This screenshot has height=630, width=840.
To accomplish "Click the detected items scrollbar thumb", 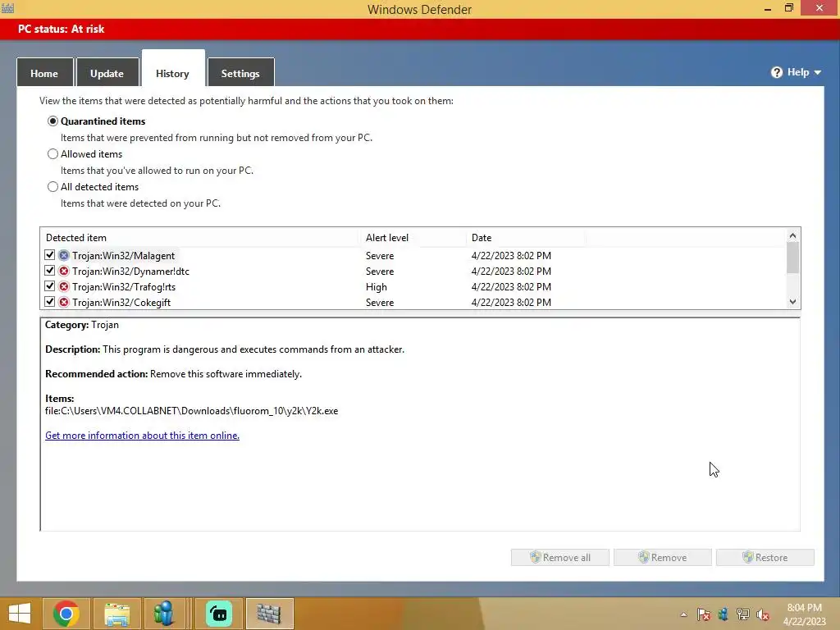I will (793, 258).
